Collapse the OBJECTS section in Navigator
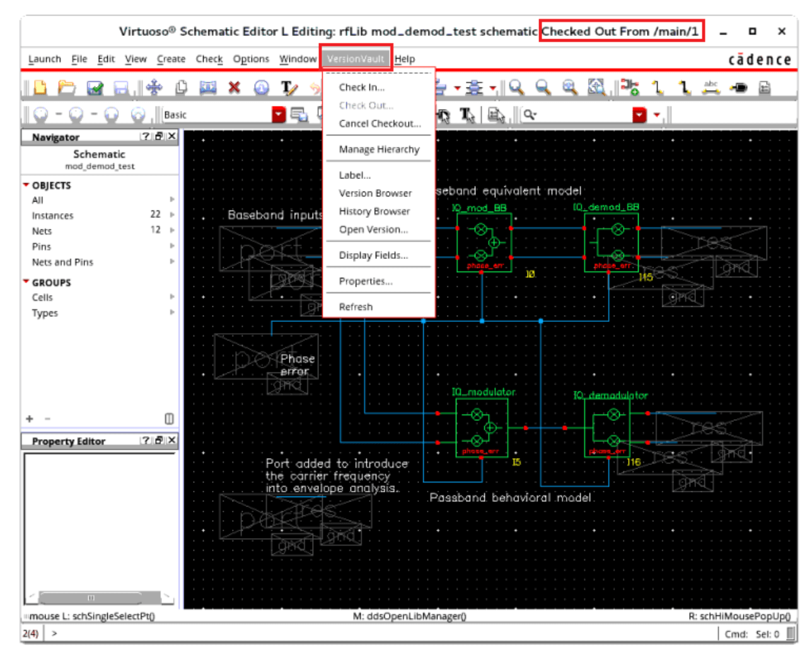Viewport: 812px width, 654px height. pos(26,185)
